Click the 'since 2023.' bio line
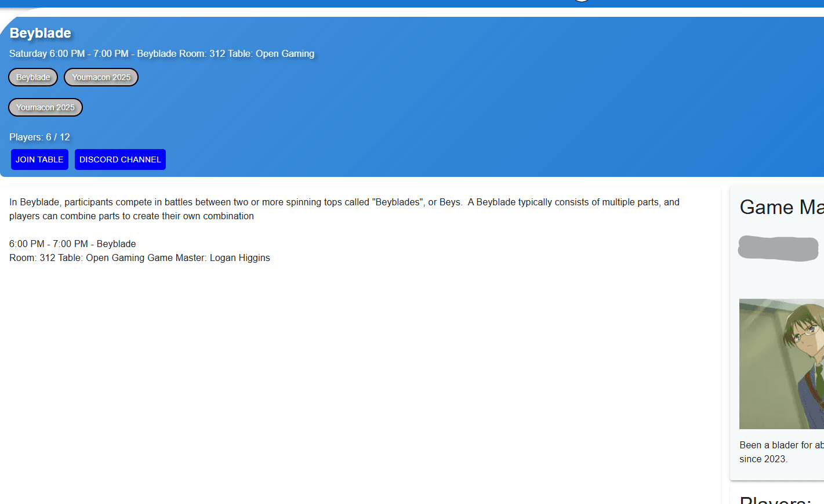824x504 pixels. 763,459
